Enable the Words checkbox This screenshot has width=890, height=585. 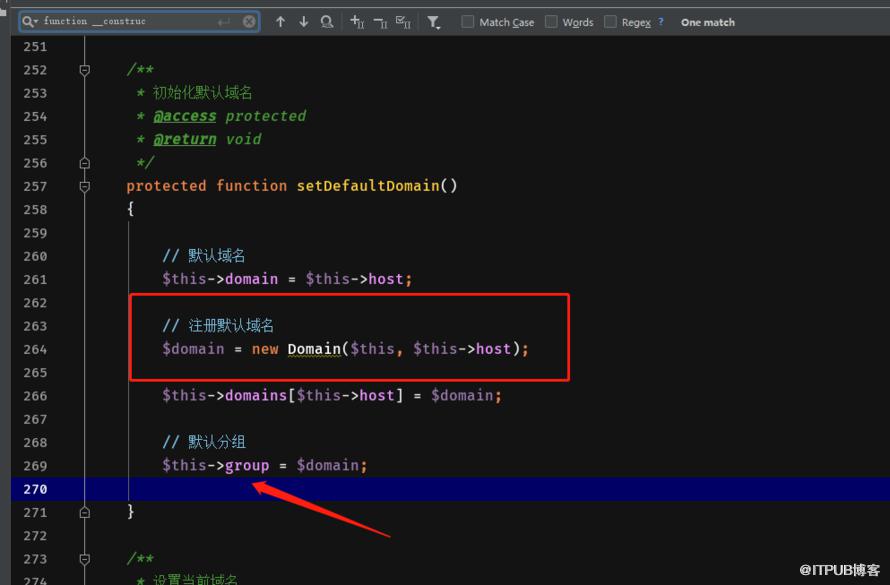point(551,22)
